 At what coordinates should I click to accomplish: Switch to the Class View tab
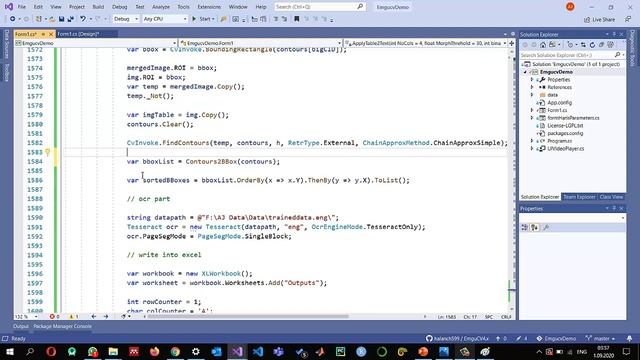coord(611,197)
